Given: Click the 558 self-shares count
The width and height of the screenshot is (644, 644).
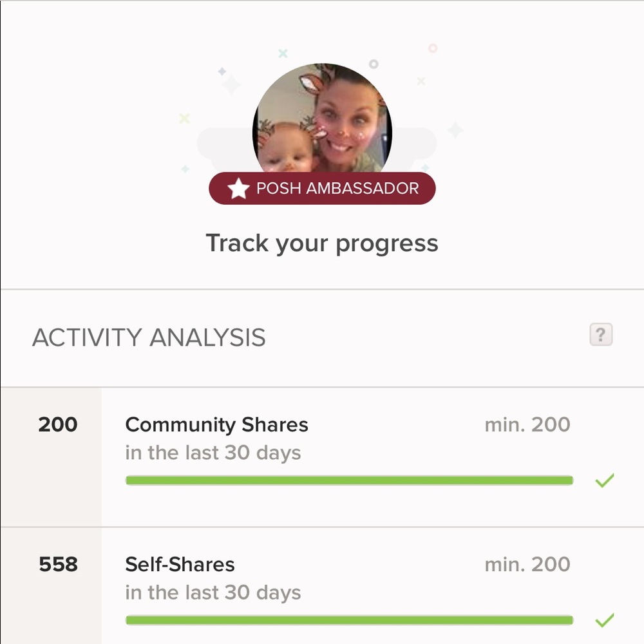Looking at the screenshot, I should [x=58, y=565].
